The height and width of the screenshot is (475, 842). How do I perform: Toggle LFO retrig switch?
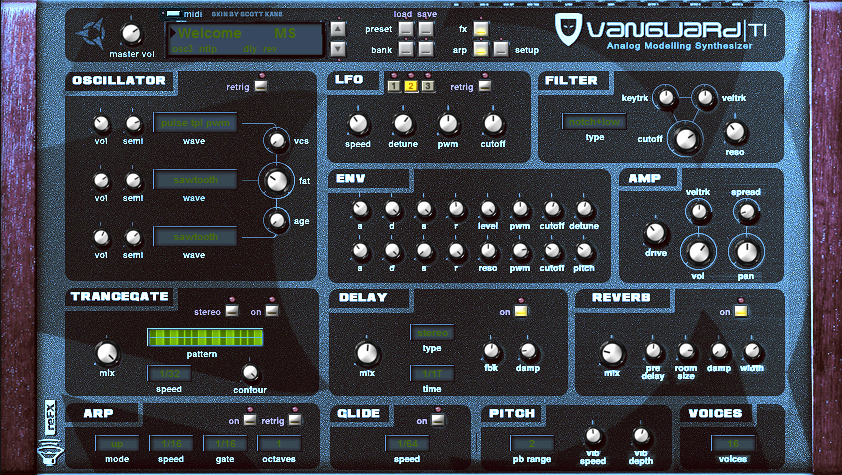(485, 86)
